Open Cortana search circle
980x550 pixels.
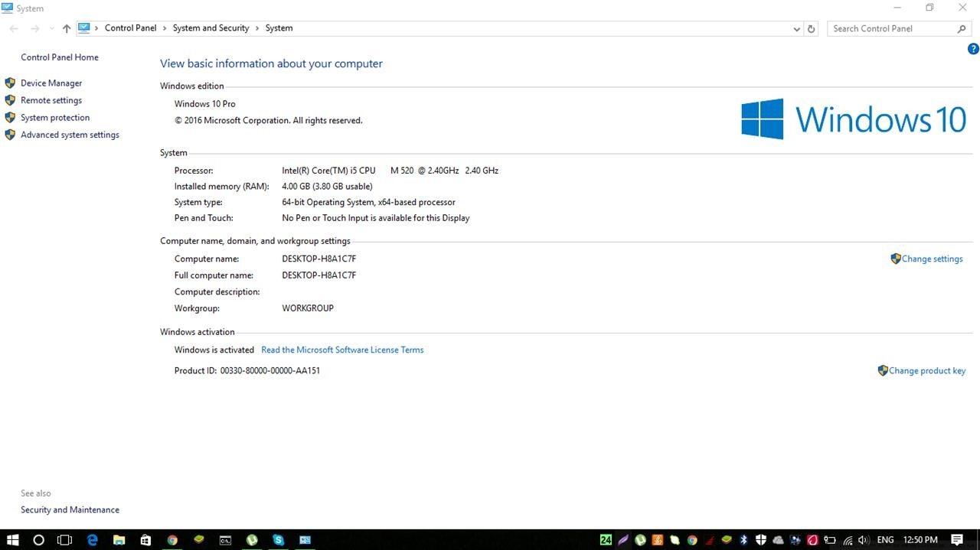[38, 539]
